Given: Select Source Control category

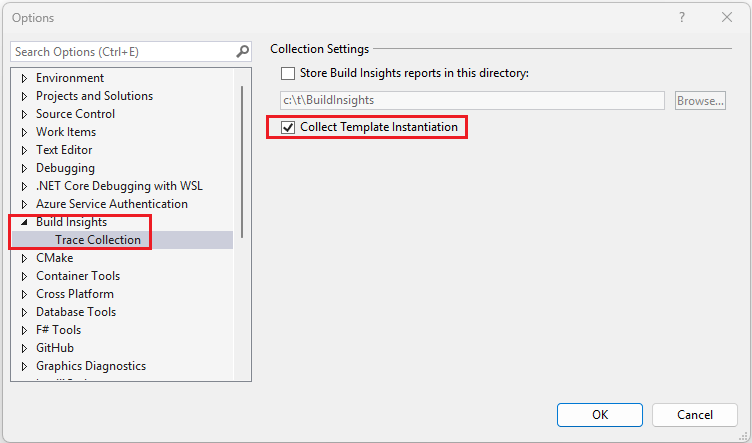Looking at the screenshot, I should pos(75,114).
